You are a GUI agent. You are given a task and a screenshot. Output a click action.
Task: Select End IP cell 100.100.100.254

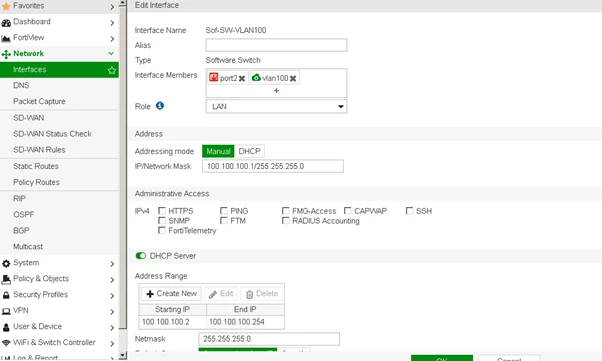coord(245,322)
